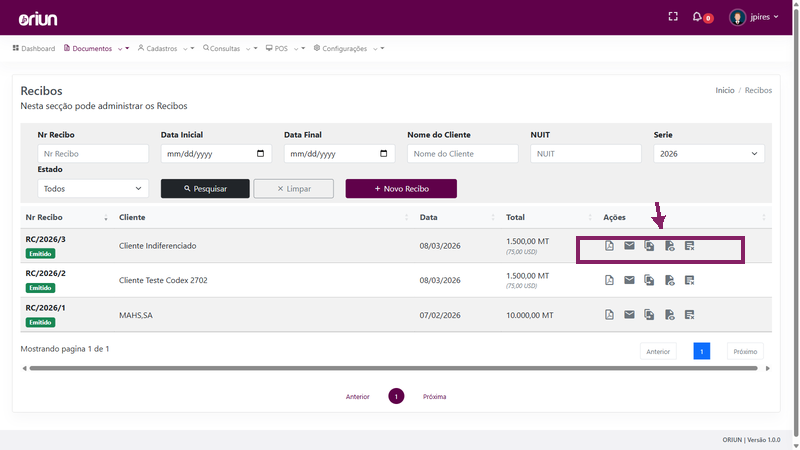Click the Pesquisar button

click(205, 189)
